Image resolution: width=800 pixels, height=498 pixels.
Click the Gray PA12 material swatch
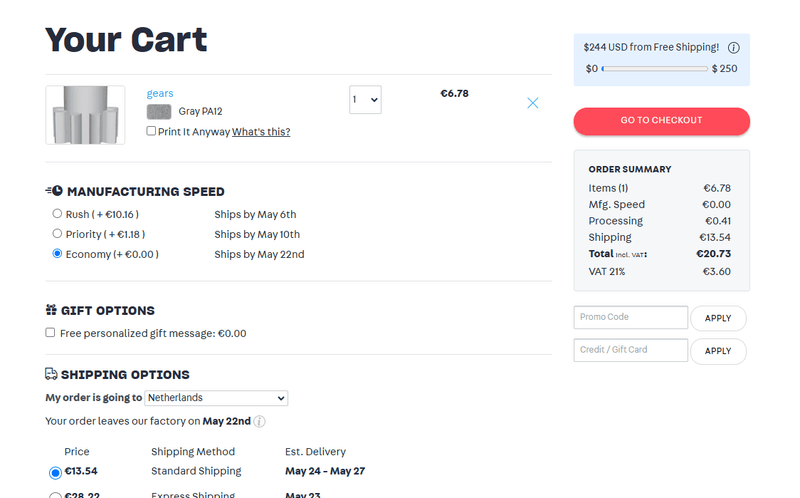coord(159,112)
